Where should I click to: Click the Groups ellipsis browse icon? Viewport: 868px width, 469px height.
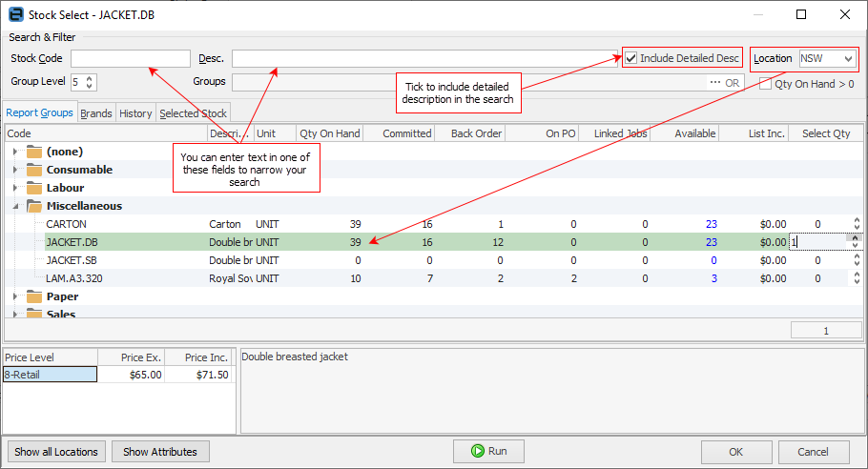coord(714,82)
